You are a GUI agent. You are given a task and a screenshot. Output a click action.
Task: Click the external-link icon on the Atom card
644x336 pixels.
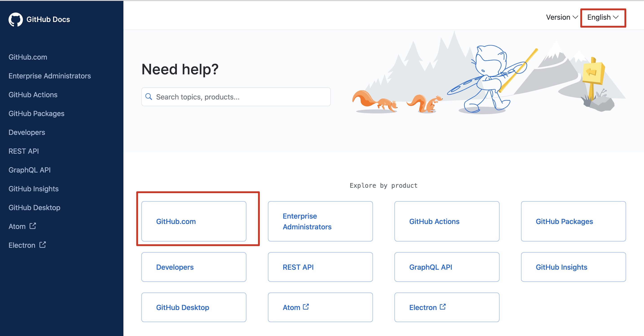(x=306, y=307)
